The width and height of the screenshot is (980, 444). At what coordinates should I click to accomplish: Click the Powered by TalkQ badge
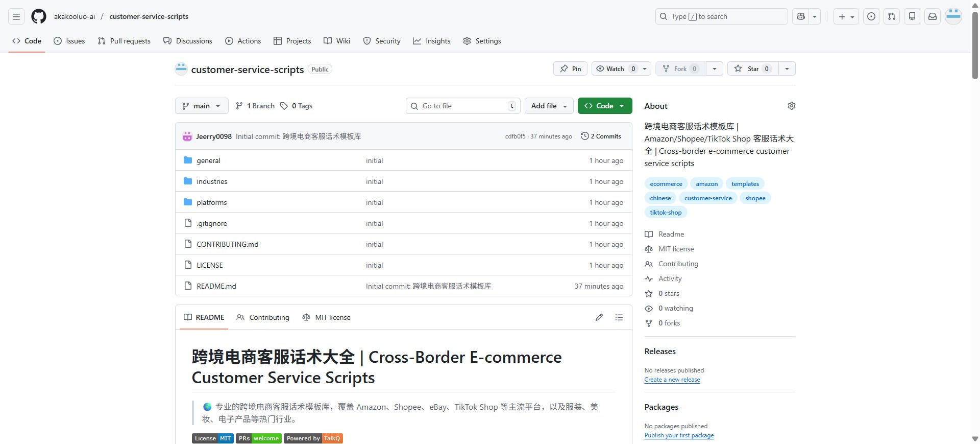coord(313,438)
